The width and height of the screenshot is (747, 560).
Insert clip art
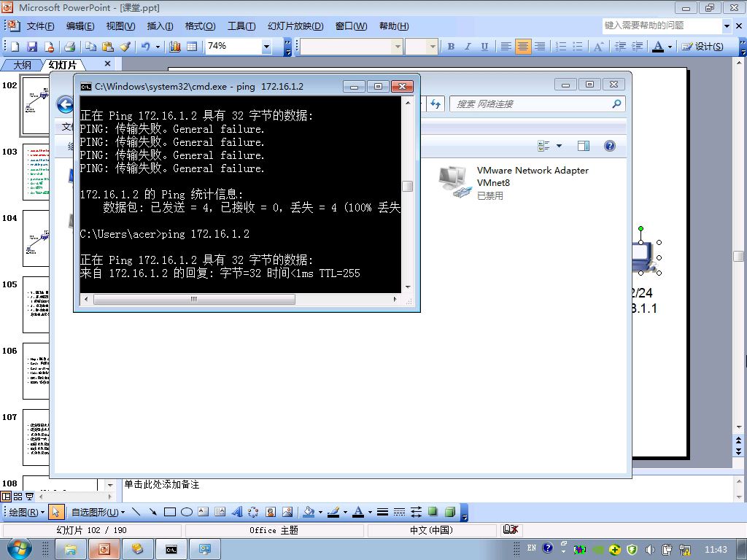(271, 513)
